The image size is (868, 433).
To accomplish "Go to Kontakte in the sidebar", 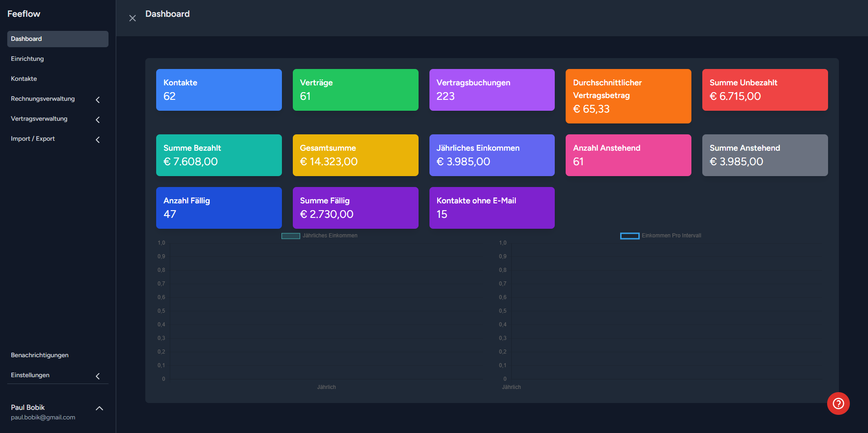I will 24,79.
